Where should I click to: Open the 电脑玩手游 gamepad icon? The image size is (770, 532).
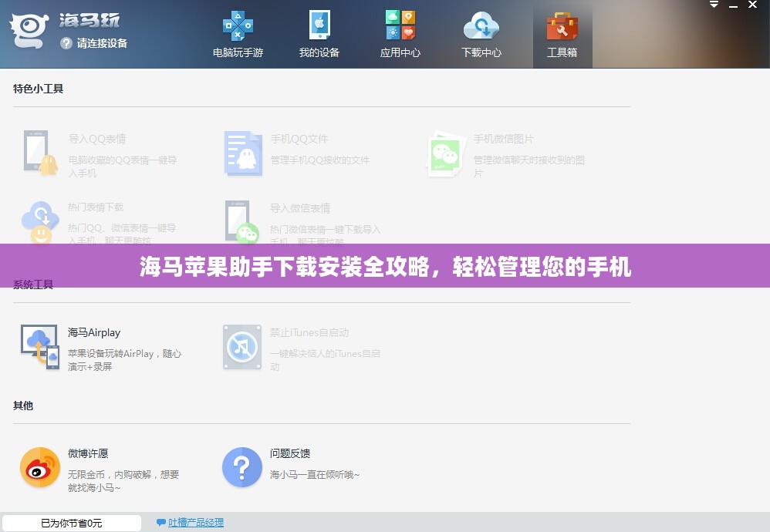238,26
